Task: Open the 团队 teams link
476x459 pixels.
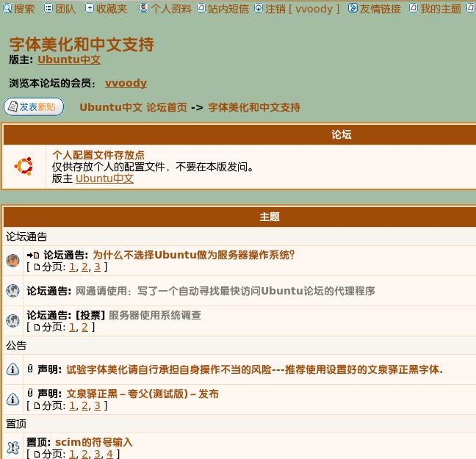Action: (65, 9)
